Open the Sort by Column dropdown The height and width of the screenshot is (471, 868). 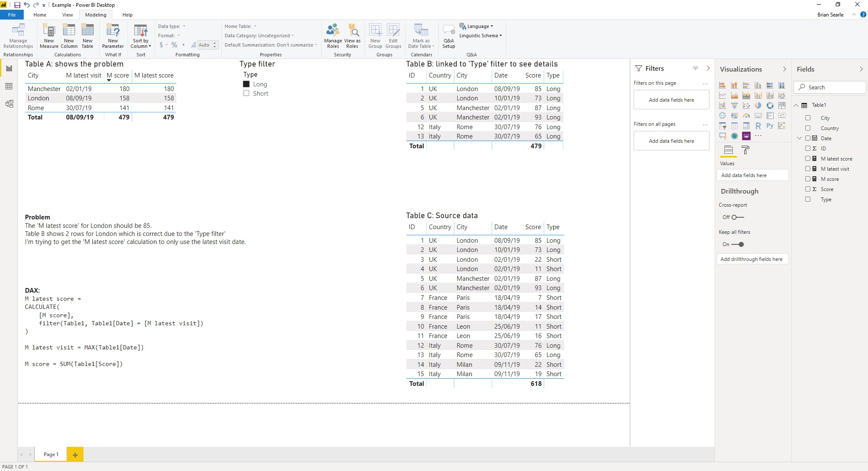coord(141,36)
